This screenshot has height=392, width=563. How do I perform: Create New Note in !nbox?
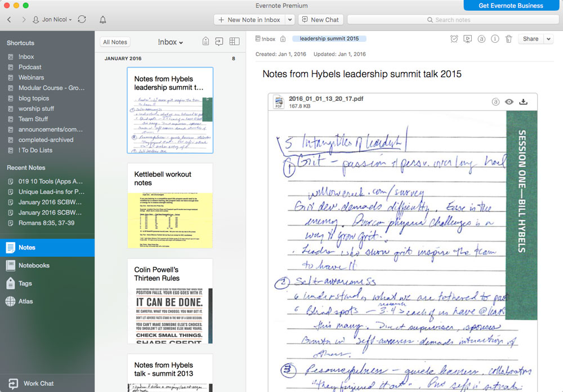coord(249,20)
